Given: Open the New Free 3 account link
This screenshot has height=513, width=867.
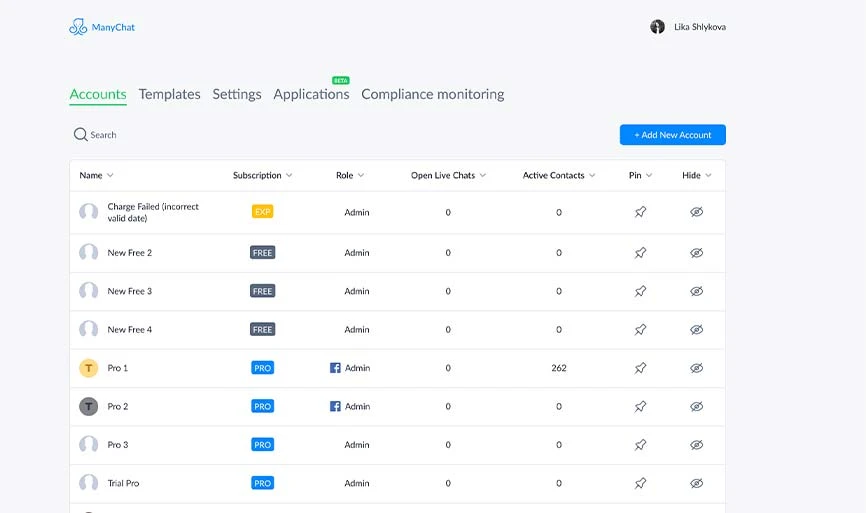Looking at the screenshot, I should [x=130, y=291].
